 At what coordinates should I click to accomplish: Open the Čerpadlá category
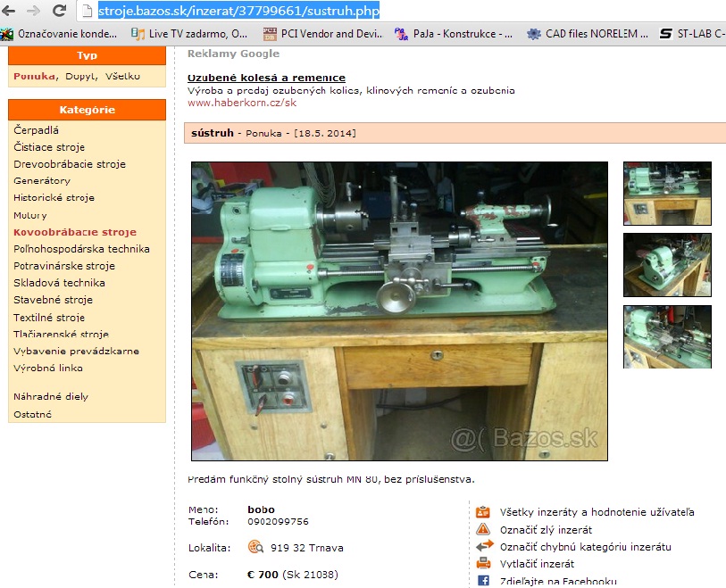point(36,130)
